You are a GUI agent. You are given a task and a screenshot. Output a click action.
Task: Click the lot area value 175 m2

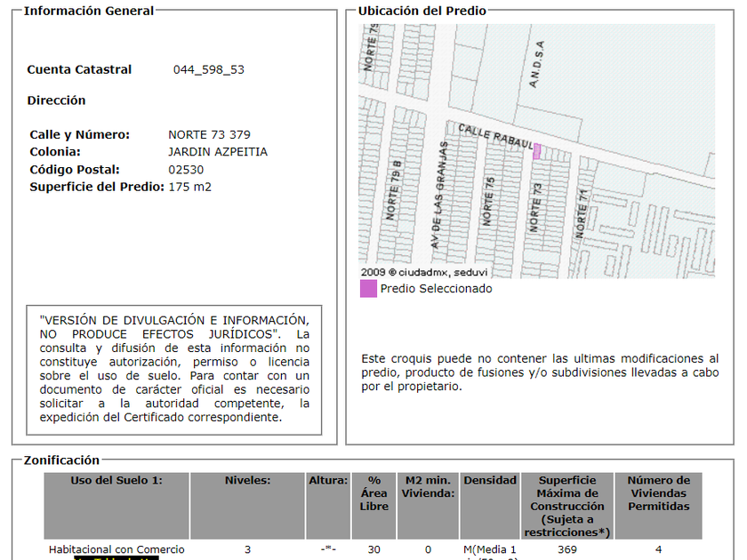189,187
